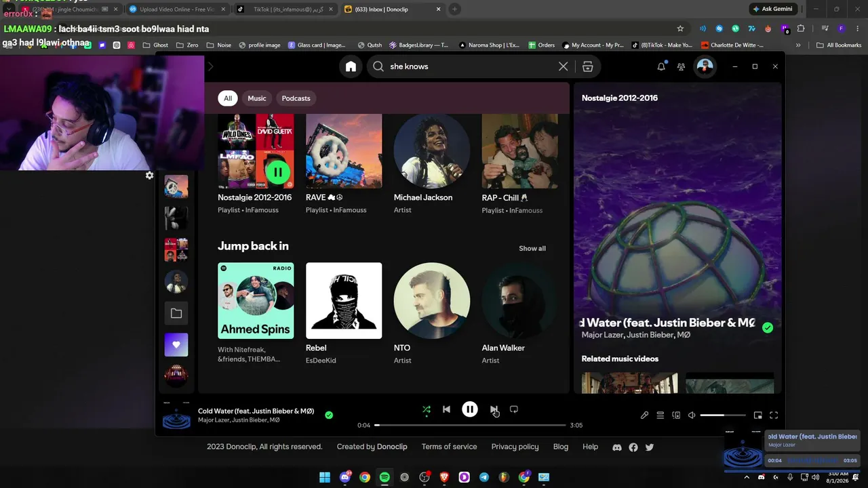Toggle liked check in the player bar
868x488 pixels.
(x=329, y=415)
